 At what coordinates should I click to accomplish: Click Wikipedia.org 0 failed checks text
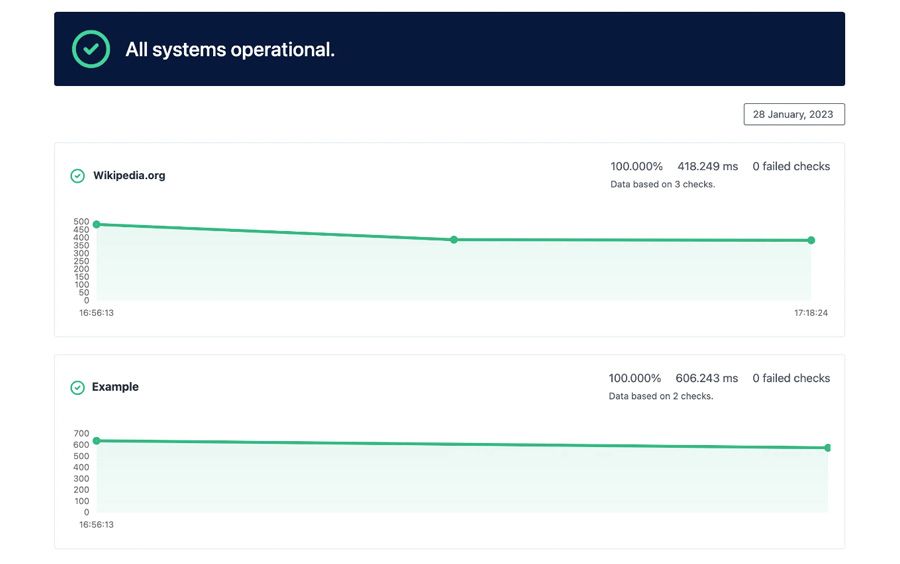791,166
